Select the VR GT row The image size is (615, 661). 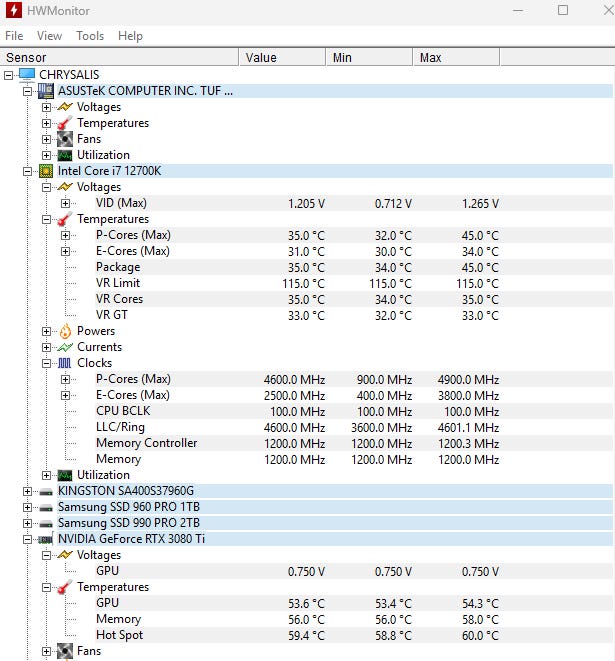click(354, 315)
